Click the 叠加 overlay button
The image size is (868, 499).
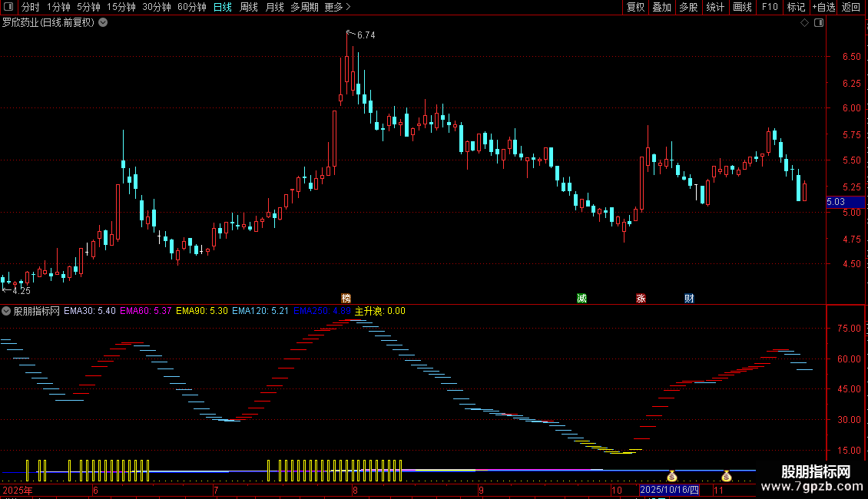click(x=662, y=7)
